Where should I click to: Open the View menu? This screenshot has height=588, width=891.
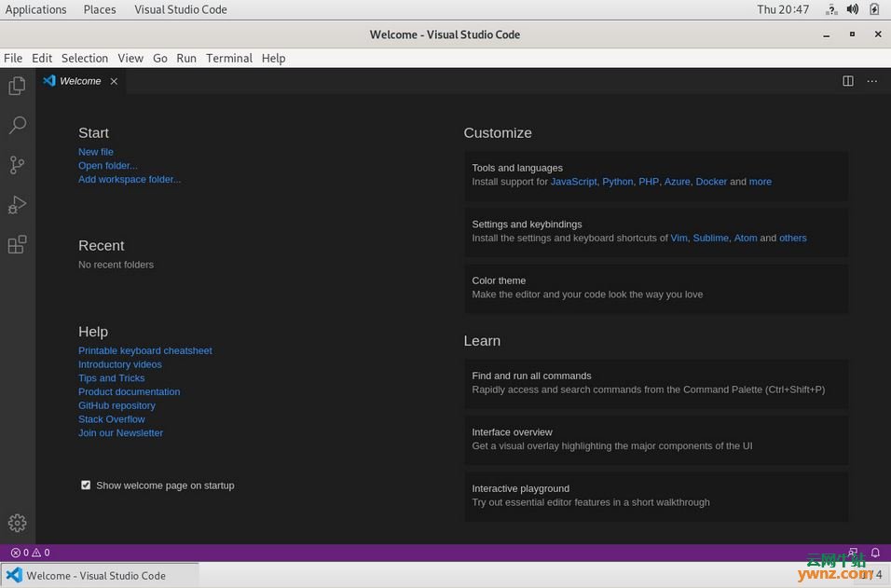tap(130, 58)
